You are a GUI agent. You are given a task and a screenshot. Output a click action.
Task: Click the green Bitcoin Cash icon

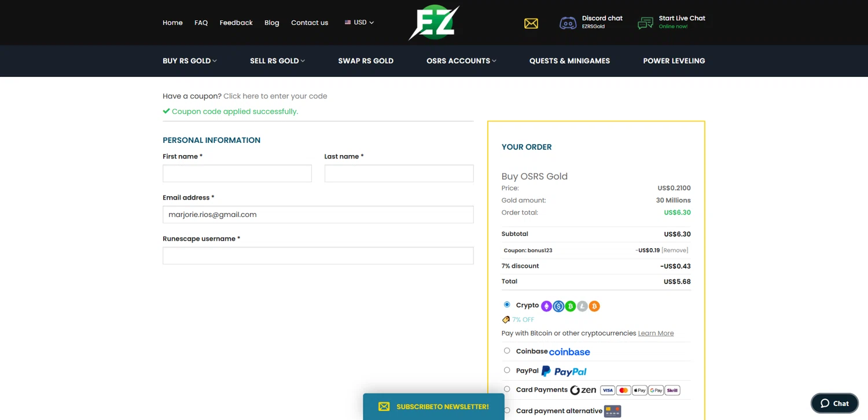570,306
